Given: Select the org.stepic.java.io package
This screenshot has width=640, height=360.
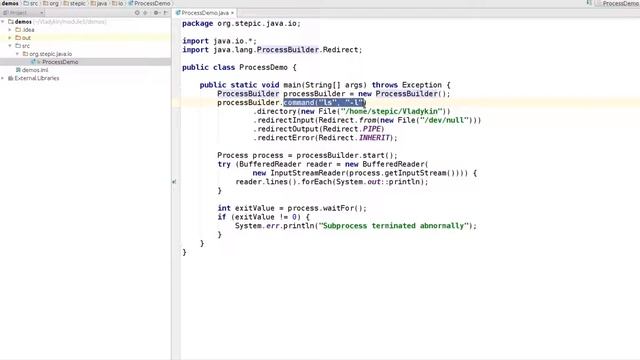Looking at the screenshot, I should click(x=51, y=54).
